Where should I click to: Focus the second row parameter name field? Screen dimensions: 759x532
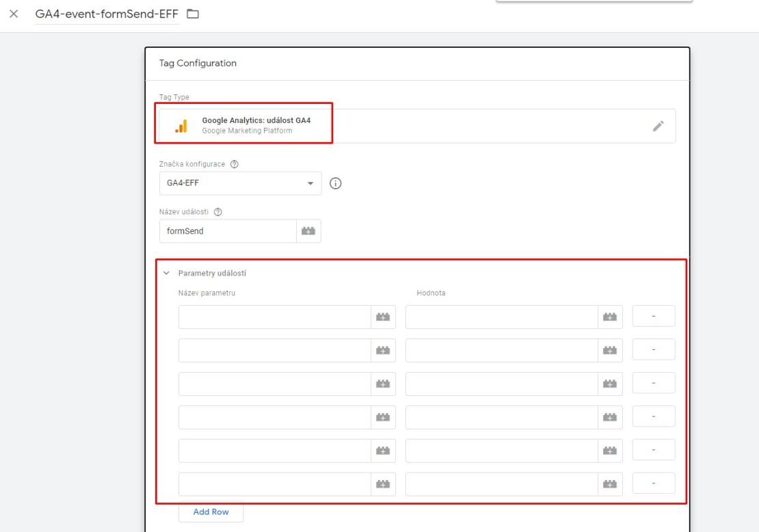click(274, 350)
